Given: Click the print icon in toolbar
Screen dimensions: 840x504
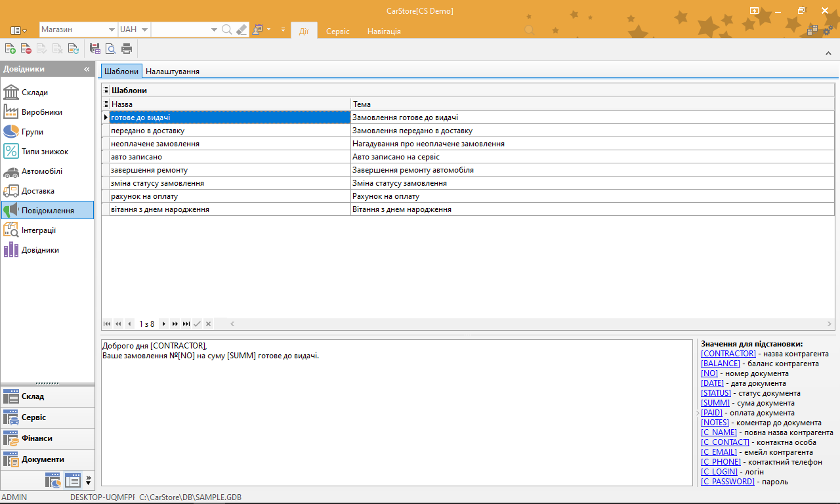Looking at the screenshot, I should point(127,48).
